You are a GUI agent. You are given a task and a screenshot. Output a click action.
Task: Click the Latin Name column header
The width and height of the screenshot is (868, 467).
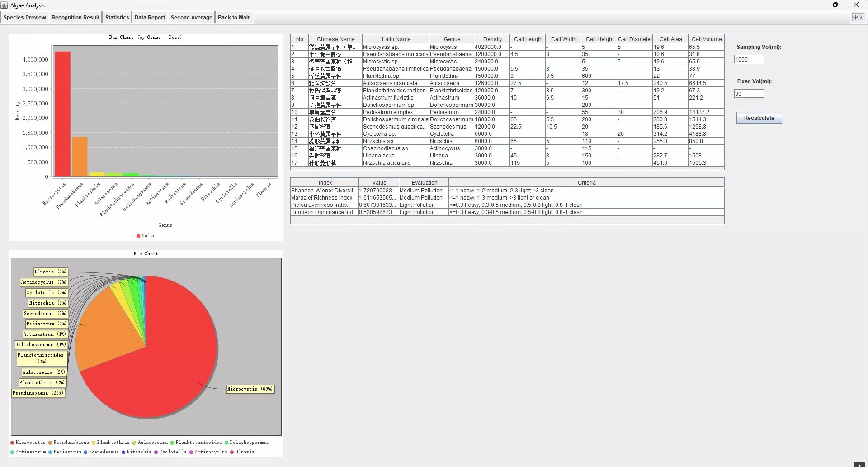coord(396,39)
